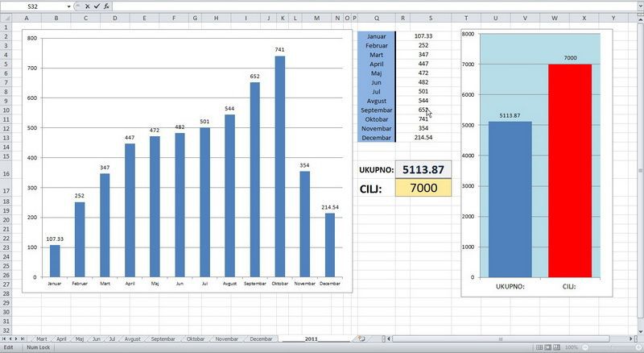Select the Oktobar bar labeled 741

279,167
